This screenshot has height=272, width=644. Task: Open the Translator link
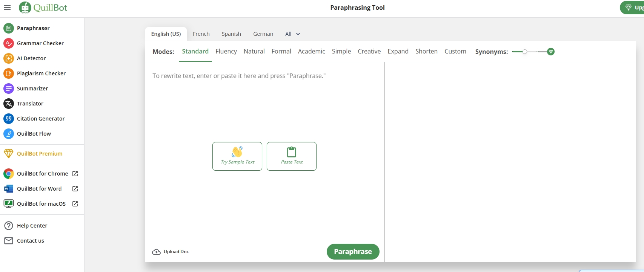(x=30, y=104)
